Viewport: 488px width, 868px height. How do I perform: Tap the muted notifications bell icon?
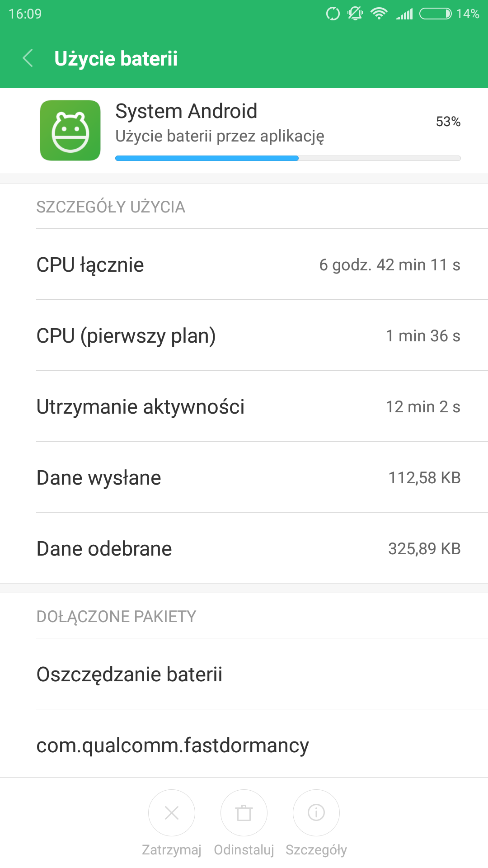[355, 14]
